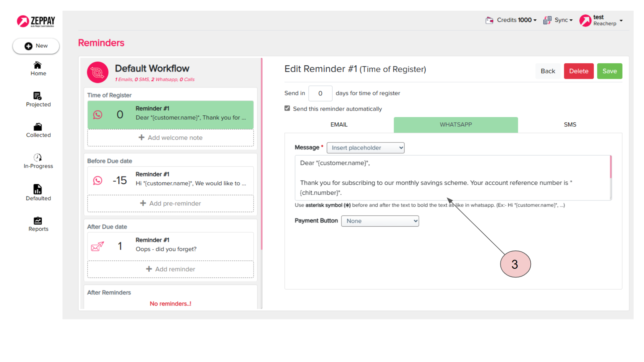Open the In-Progress clock icon
The height and width of the screenshot is (362, 644).
point(38,158)
